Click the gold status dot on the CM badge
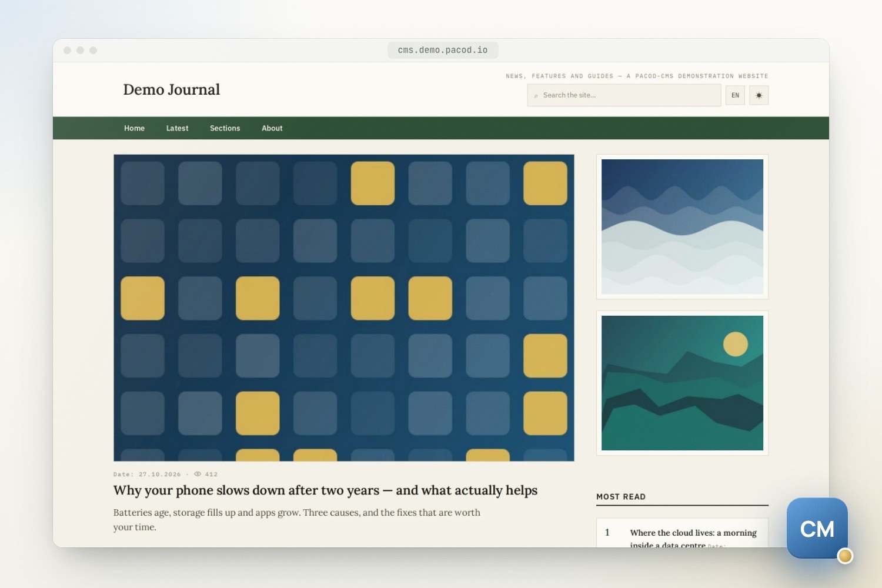 click(x=845, y=556)
